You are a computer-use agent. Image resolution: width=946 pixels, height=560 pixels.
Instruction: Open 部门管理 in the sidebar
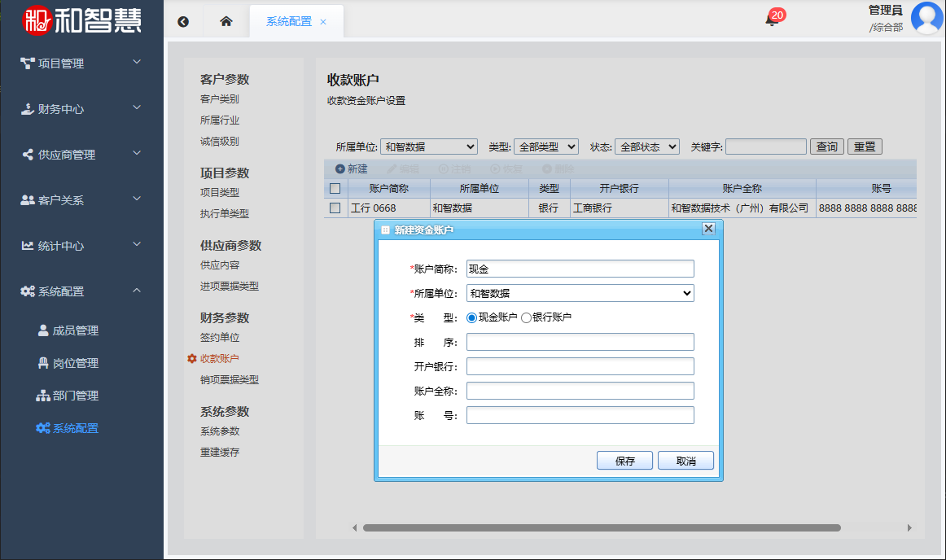tap(68, 396)
